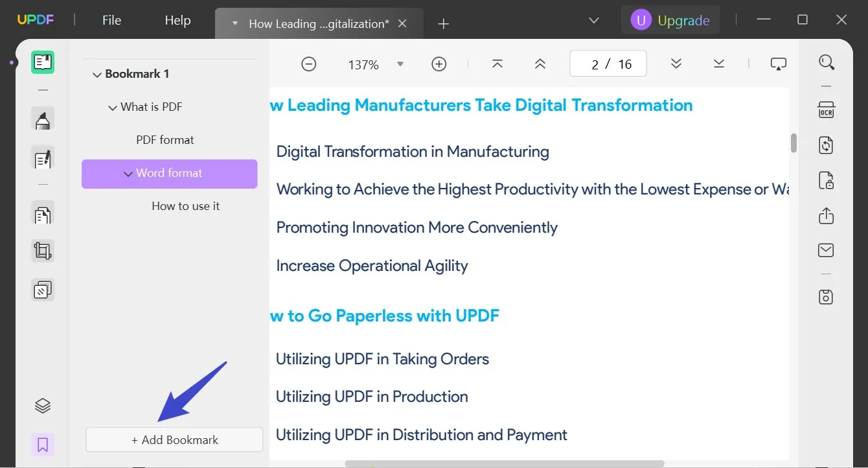Open the Page Tools watermark icon

point(43,290)
